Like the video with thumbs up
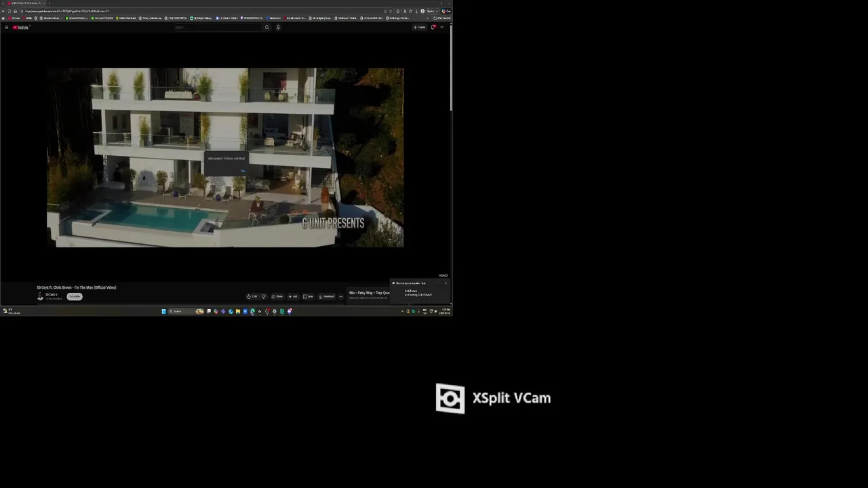Image resolution: width=868 pixels, height=488 pixels. [x=252, y=296]
